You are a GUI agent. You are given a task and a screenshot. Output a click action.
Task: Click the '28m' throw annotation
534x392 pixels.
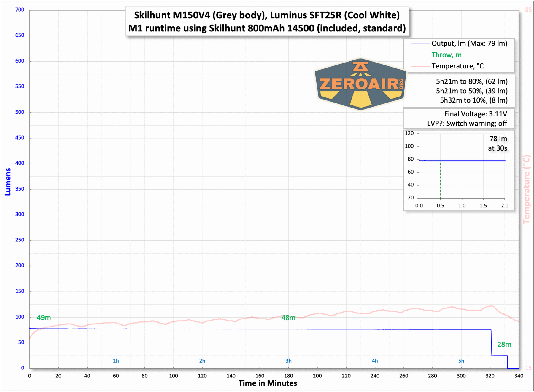coord(505,345)
